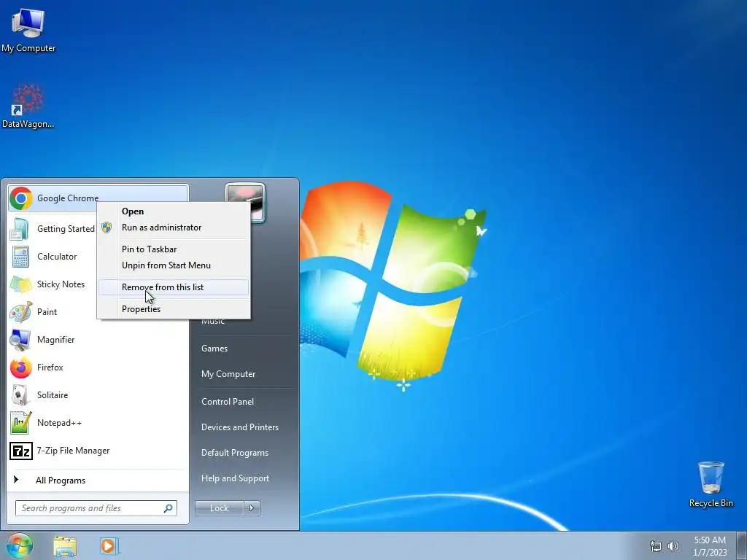Image resolution: width=747 pixels, height=560 pixels.
Task: Choose Pin to Taskbar
Action: coord(174,249)
